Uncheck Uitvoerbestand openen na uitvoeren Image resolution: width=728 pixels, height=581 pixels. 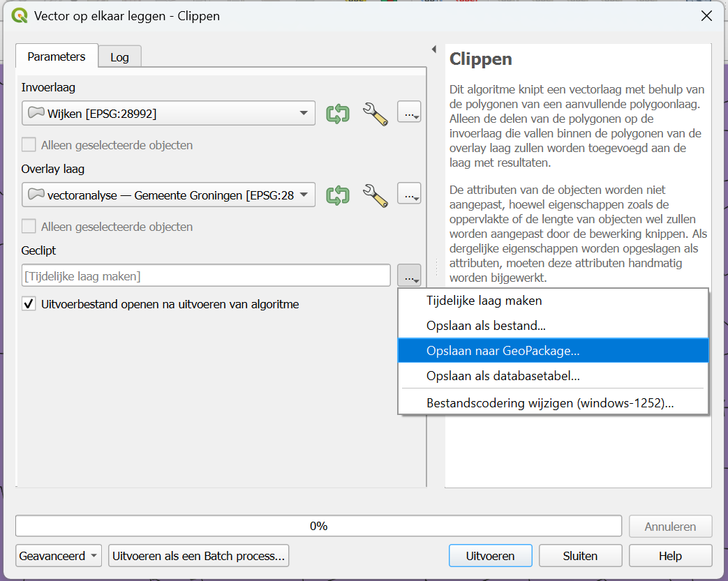(x=29, y=304)
